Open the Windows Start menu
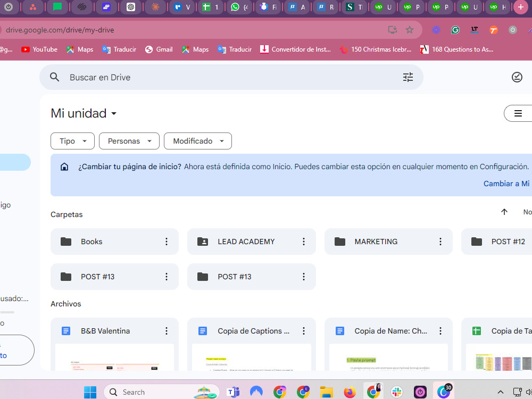 click(x=90, y=392)
